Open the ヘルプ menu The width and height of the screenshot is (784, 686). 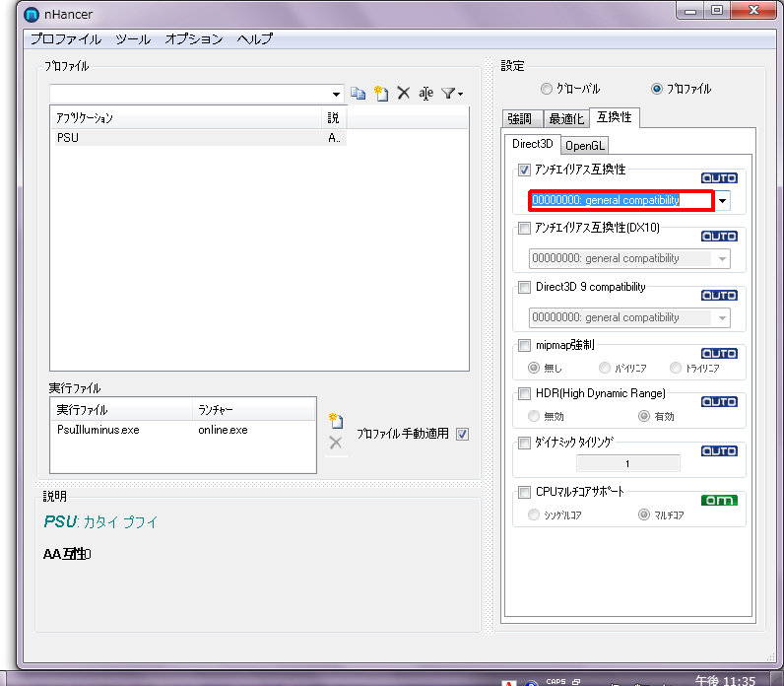[x=255, y=39]
